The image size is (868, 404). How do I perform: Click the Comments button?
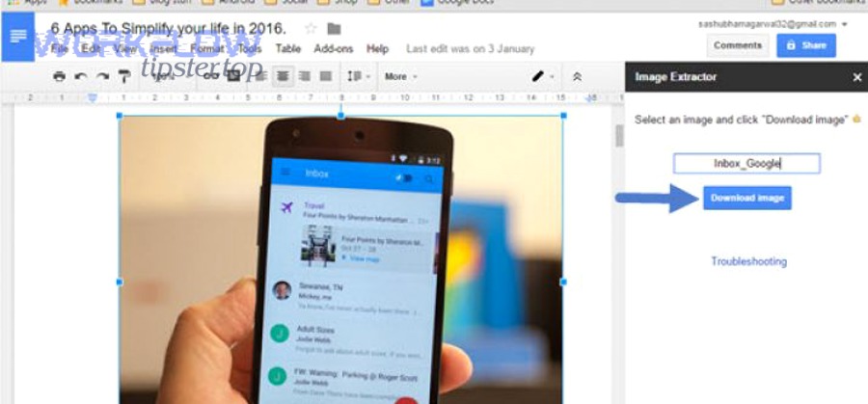click(738, 45)
